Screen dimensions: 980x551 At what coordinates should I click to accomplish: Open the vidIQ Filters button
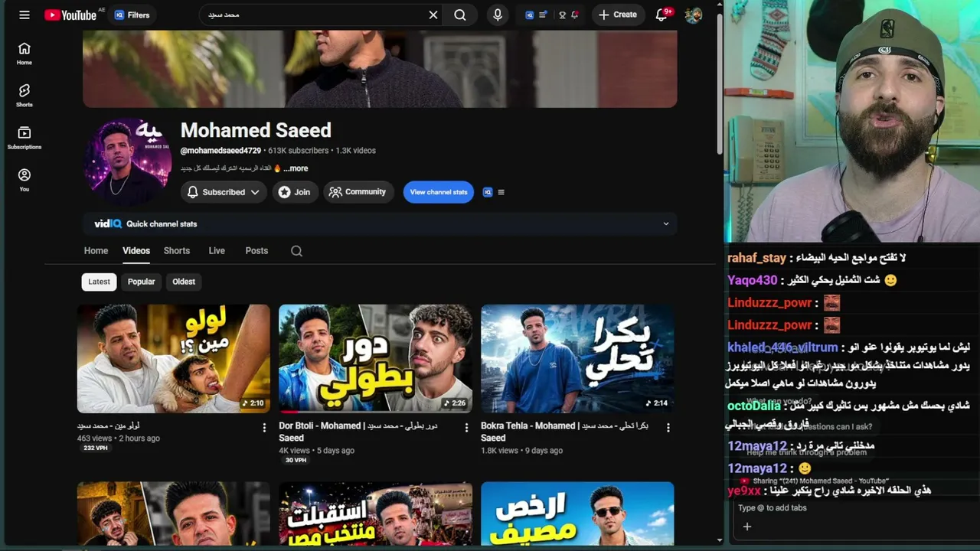click(132, 15)
